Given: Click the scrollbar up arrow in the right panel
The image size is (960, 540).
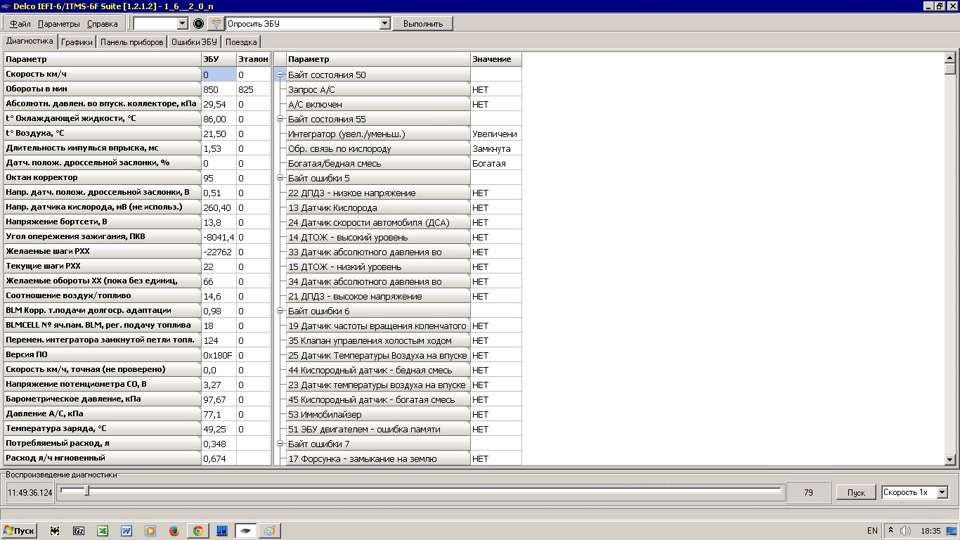Looking at the screenshot, I should pyautogui.click(x=950, y=58).
